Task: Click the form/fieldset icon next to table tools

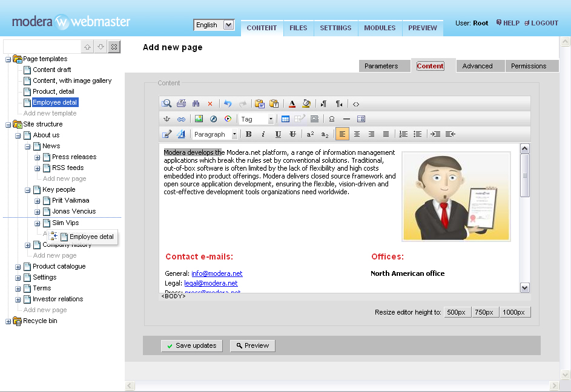Action: click(x=314, y=119)
